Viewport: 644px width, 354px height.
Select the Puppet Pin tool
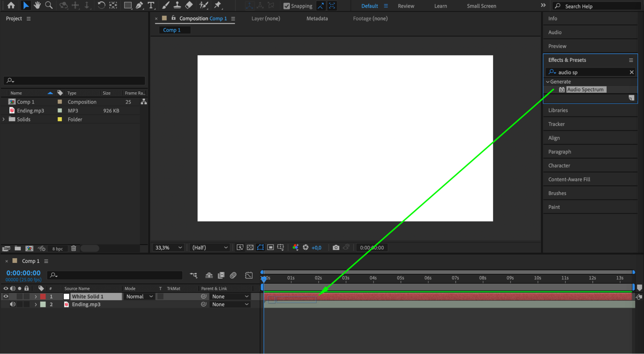pos(218,5)
